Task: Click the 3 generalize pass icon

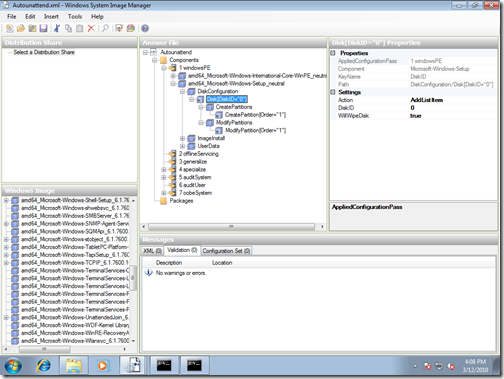Action: 172,162
